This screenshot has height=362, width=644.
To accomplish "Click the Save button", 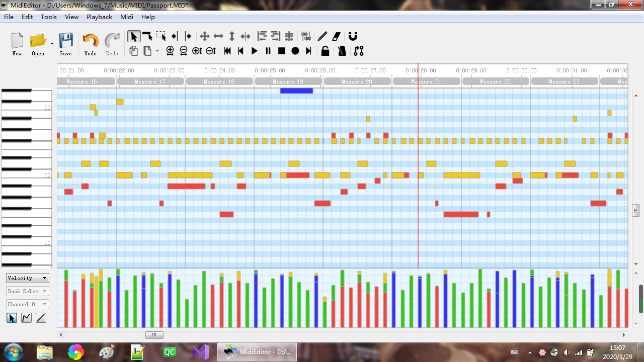I will pyautogui.click(x=65, y=44).
